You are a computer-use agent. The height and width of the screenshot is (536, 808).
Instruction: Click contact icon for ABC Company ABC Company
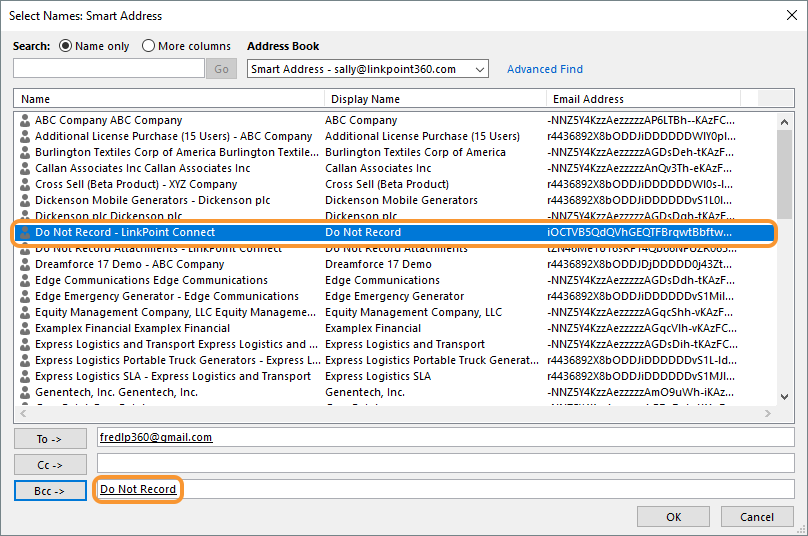pos(25,121)
